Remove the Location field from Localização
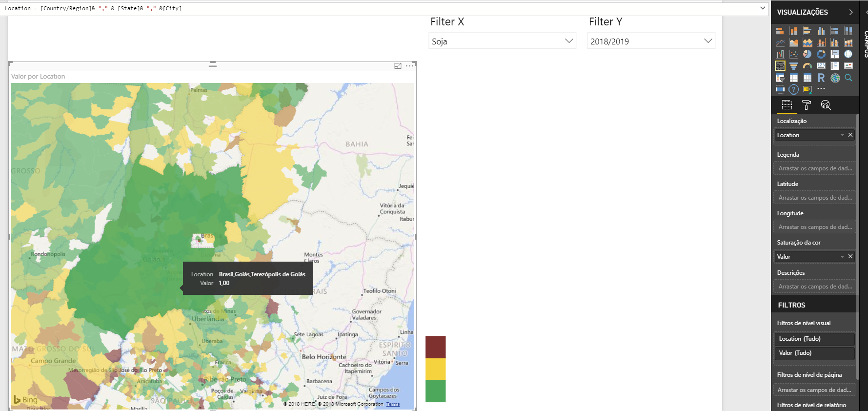The height and width of the screenshot is (411, 868). 850,135
